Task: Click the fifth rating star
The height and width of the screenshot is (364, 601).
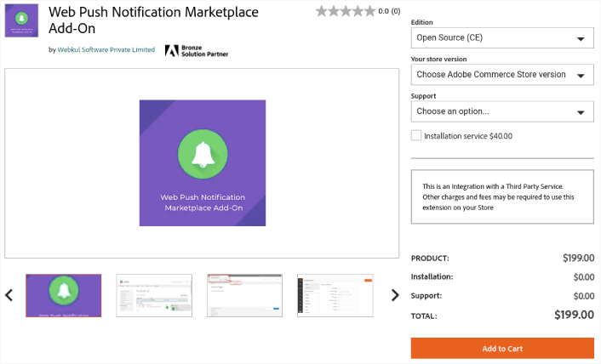Action: click(369, 12)
